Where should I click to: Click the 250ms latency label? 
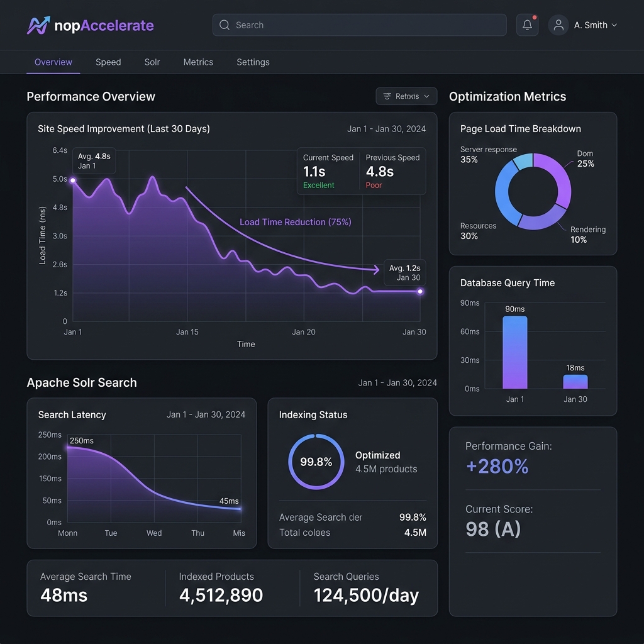[82, 441]
